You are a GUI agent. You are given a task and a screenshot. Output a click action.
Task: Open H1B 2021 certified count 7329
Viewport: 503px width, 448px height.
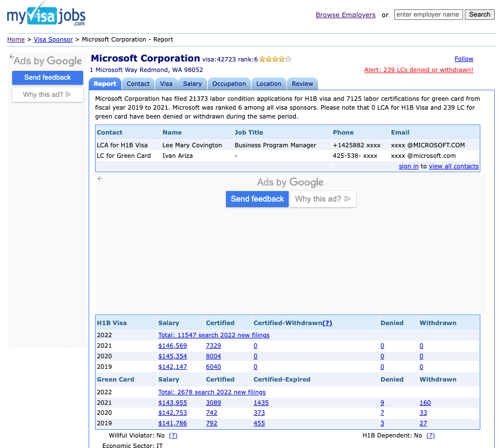pyautogui.click(x=213, y=346)
